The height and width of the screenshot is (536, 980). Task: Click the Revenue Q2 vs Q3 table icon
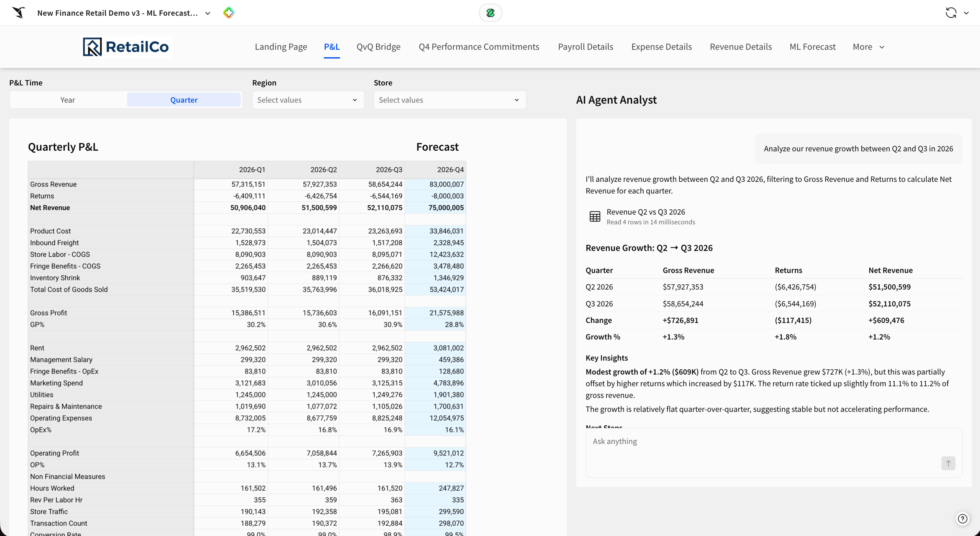595,216
